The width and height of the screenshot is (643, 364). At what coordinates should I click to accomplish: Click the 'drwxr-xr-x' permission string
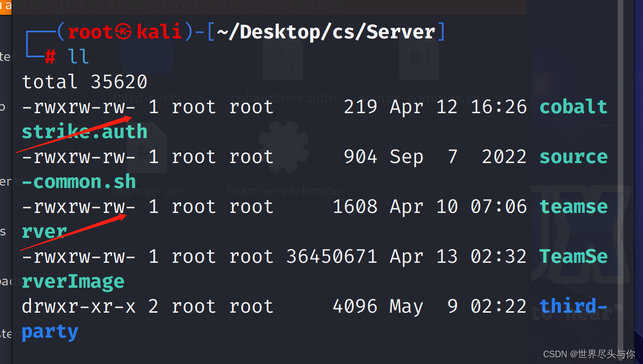tap(79, 306)
